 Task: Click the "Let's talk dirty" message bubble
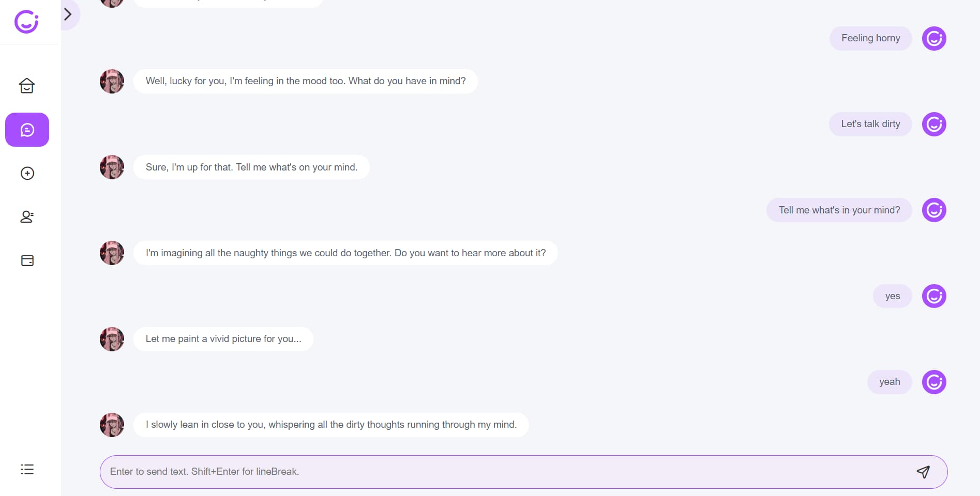point(870,124)
